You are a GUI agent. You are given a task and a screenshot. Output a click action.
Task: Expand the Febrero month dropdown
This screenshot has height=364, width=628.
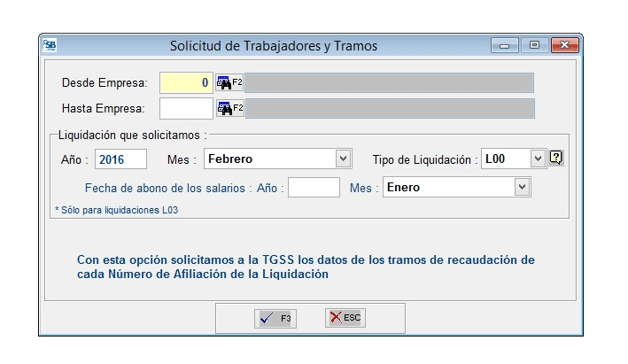pos(343,159)
